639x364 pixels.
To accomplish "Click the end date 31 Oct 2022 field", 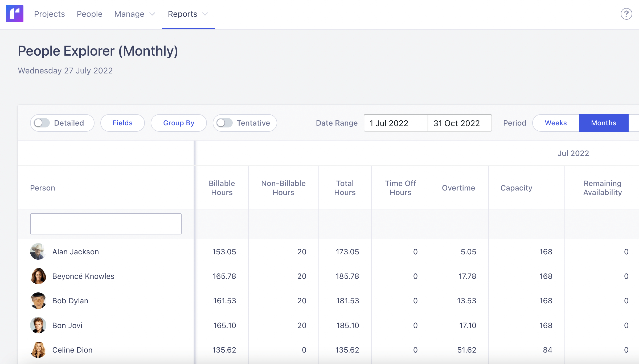I will 460,123.
